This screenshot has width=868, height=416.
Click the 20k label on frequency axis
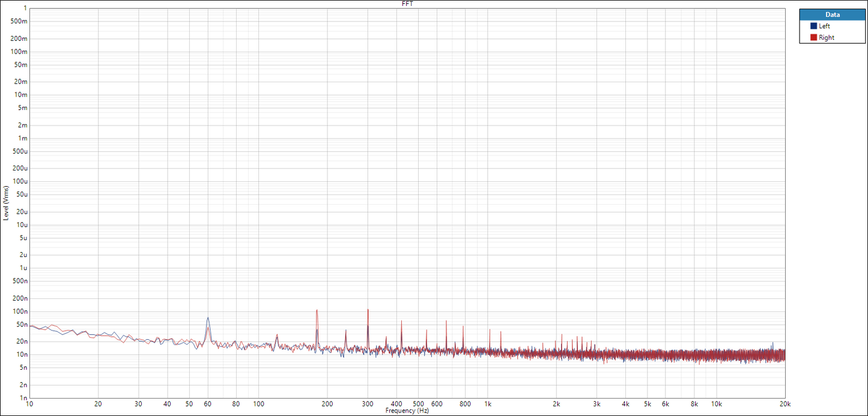[x=785, y=404]
